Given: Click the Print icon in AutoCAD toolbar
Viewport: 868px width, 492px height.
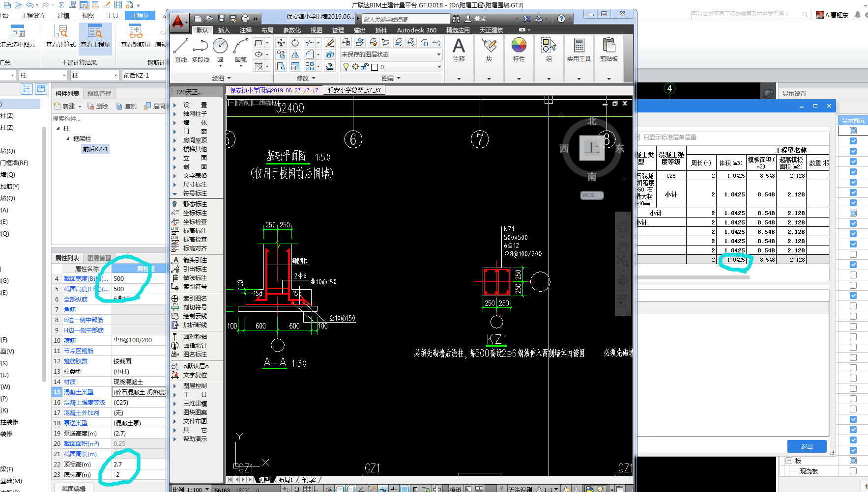Looking at the screenshot, I should tap(245, 19).
